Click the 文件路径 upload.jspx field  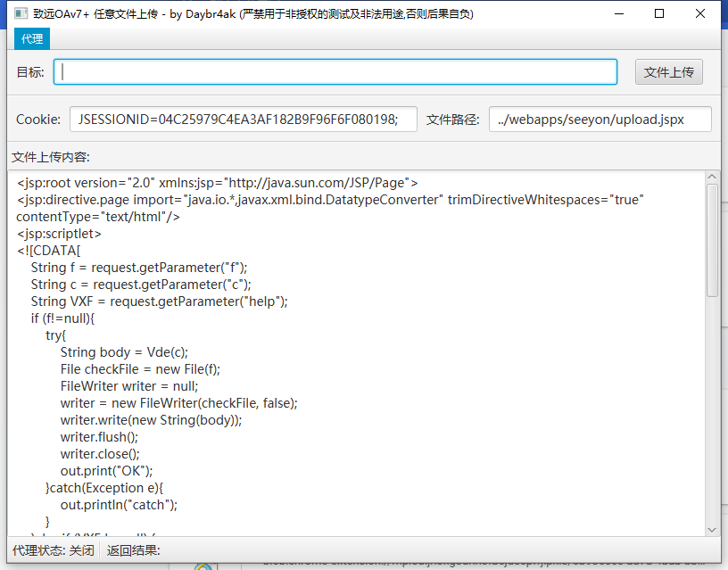(600, 120)
